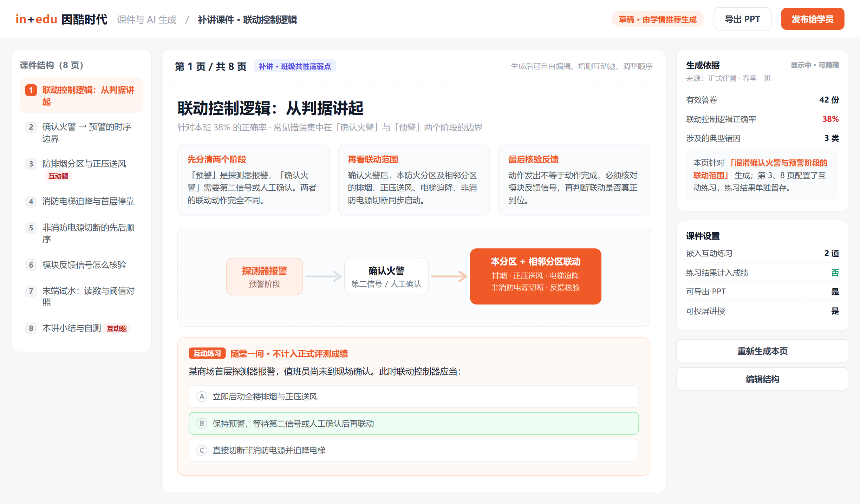Click the 联动控制逻辑:从判据讲起 slide title
This screenshot has width=860, height=504.
pyautogui.click(x=270, y=108)
